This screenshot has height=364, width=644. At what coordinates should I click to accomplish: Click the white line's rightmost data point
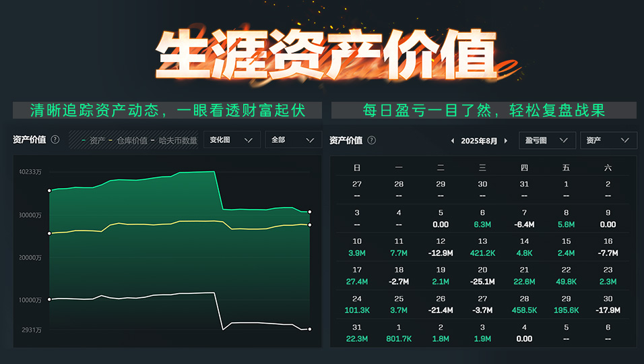click(310, 329)
